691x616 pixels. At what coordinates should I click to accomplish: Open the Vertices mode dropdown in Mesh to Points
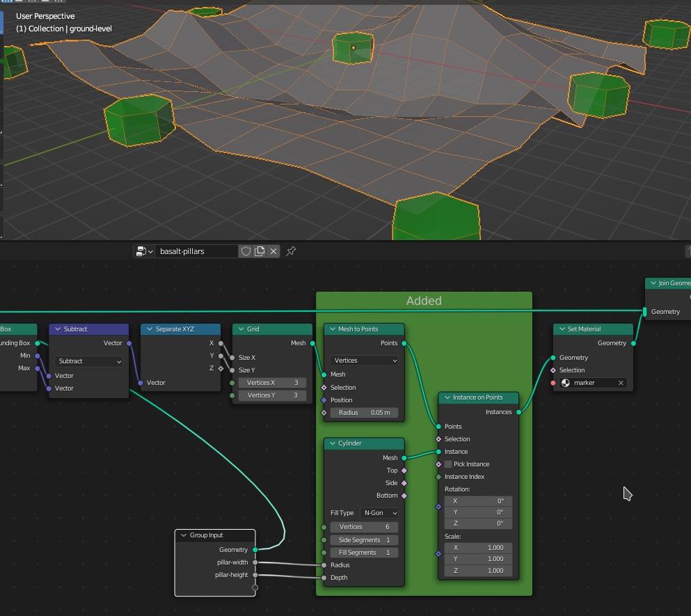tap(364, 361)
